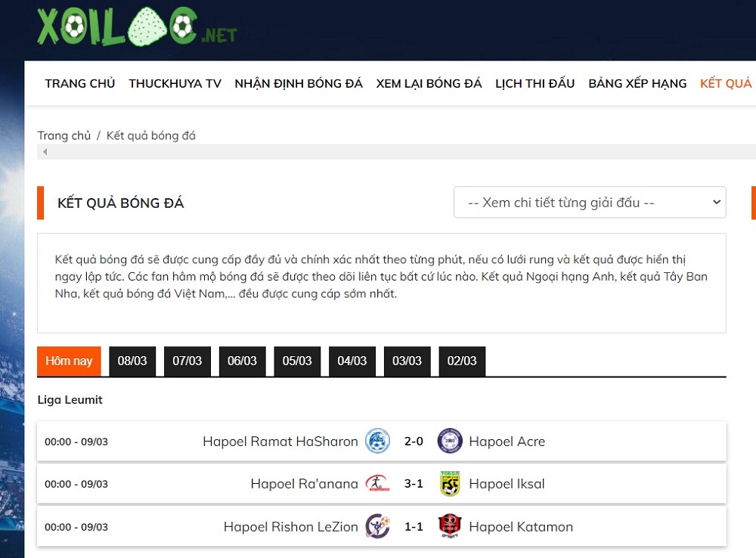This screenshot has width=756, height=558.
Task: Go to Lịch thi đấu page
Action: (534, 84)
